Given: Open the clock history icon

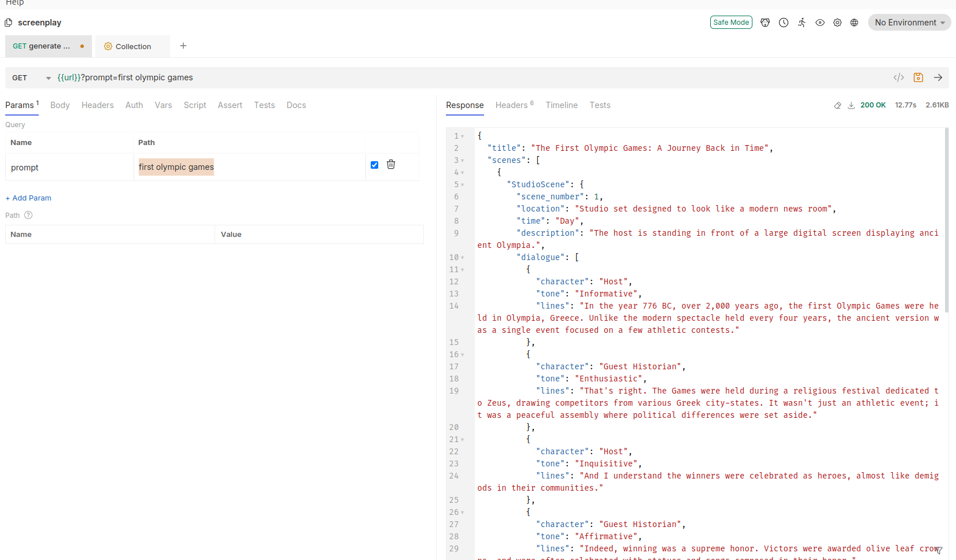Looking at the screenshot, I should (784, 23).
